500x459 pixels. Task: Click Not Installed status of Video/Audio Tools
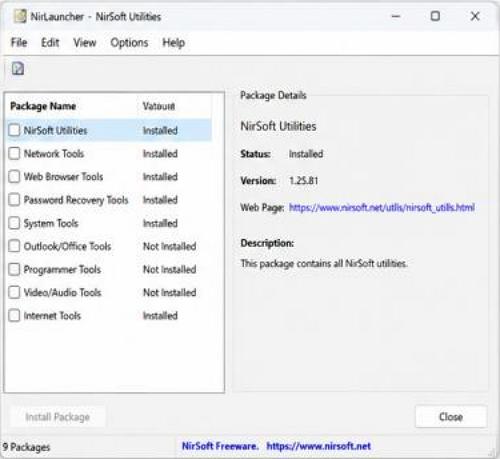tap(169, 293)
